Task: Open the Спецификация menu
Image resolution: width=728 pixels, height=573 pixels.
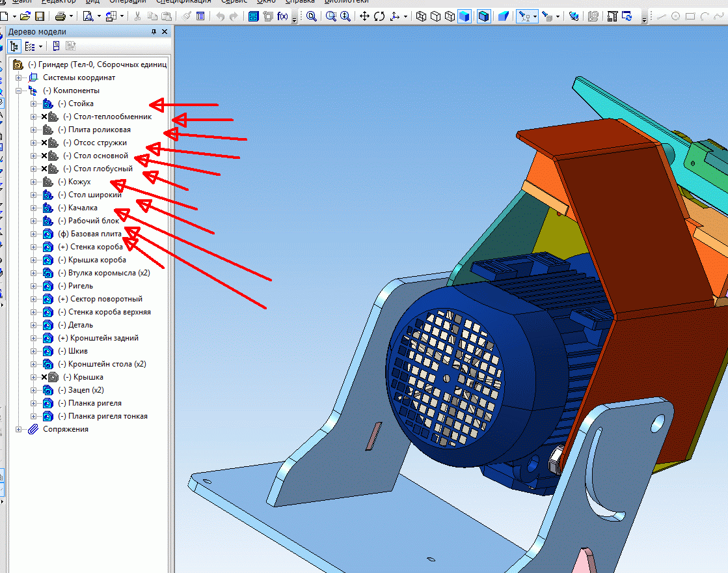Action: 184,1
